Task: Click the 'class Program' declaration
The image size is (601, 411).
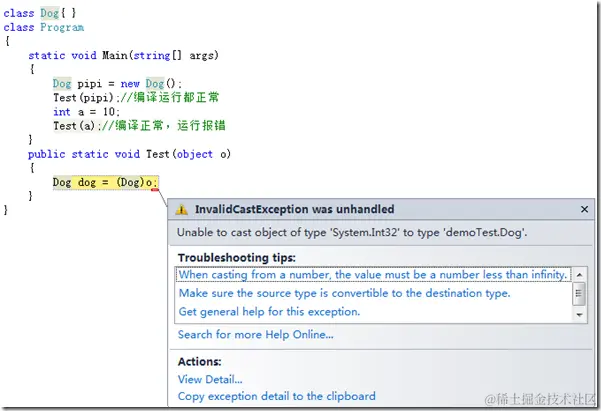Action: click(44, 27)
